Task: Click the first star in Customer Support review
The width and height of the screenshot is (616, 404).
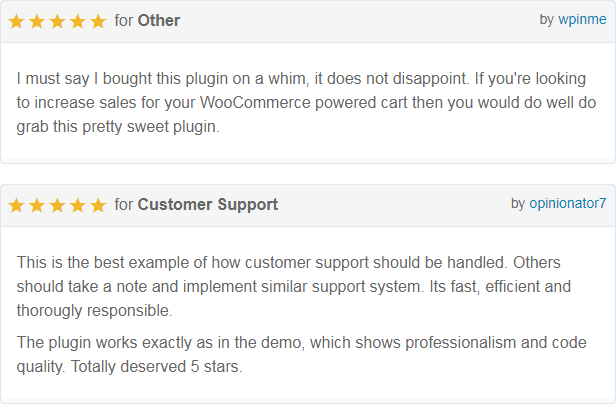Action: [16, 205]
